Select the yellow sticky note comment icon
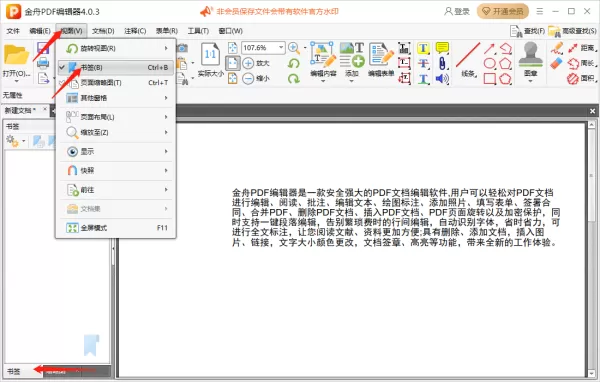This screenshot has height=382, width=600. [x=442, y=48]
